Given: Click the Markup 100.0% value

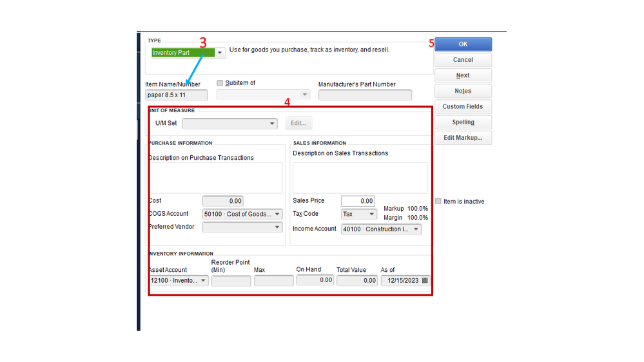Looking at the screenshot, I should [x=418, y=209].
